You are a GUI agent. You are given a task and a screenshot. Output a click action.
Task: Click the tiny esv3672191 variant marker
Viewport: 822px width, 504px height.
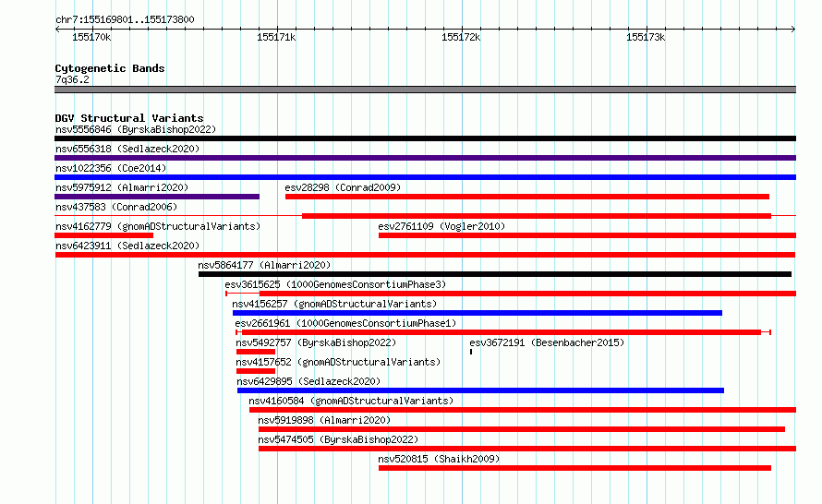click(471, 352)
